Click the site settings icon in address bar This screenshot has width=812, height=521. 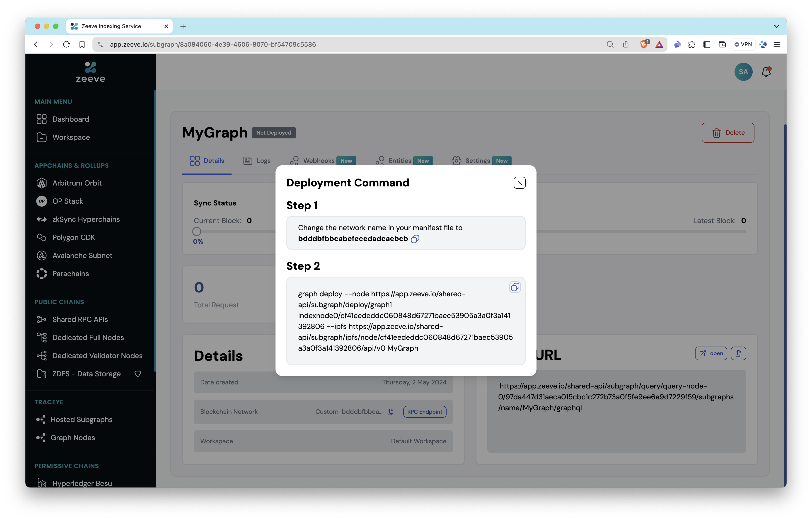coord(101,44)
